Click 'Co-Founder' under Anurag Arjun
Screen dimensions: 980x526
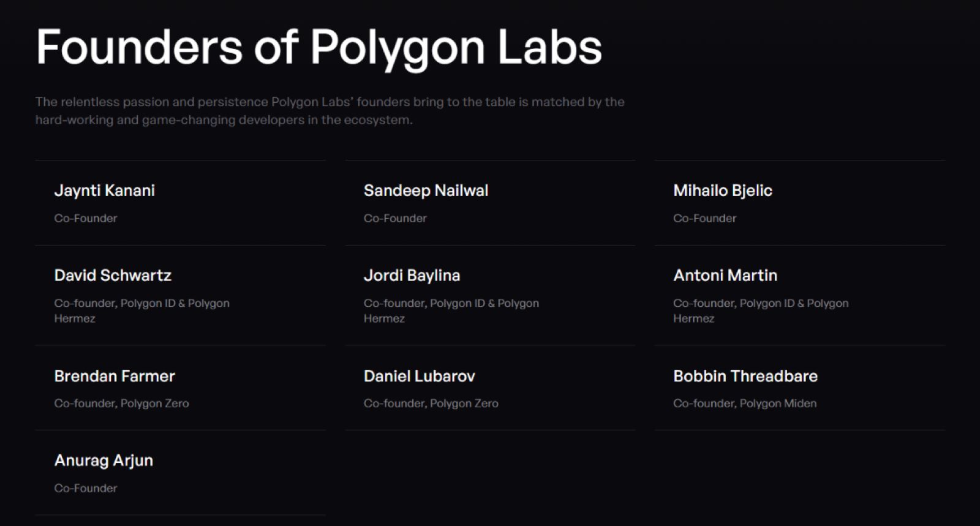(x=86, y=488)
